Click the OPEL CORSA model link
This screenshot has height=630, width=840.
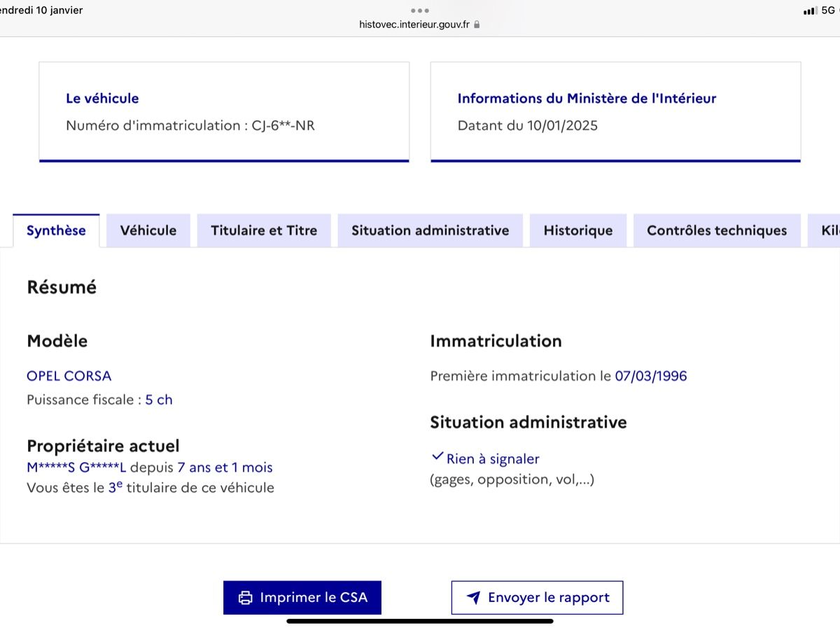(x=69, y=376)
